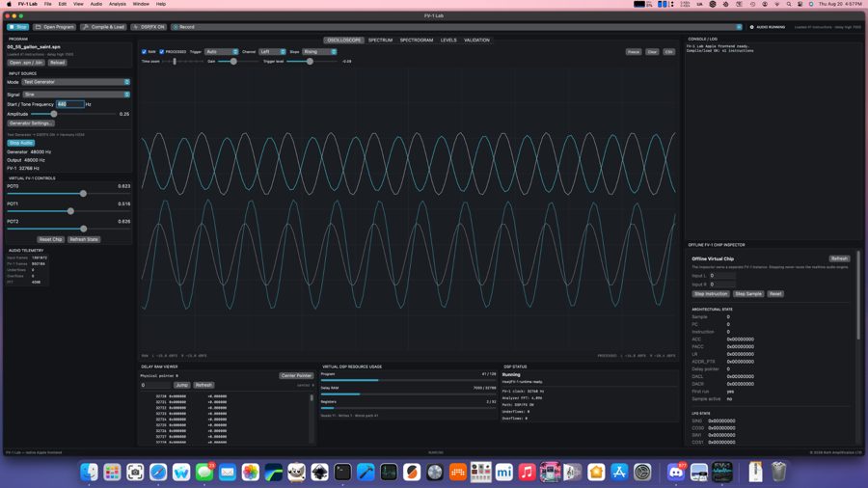Open GIMP from the Dock

297,472
